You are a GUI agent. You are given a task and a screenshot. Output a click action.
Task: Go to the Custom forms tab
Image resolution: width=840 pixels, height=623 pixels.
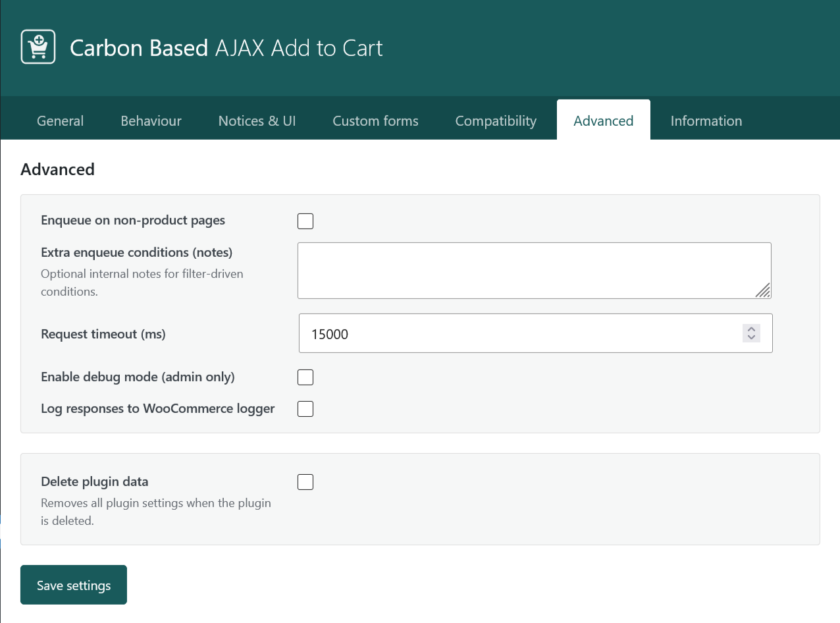pyautogui.click(x=375, y=121)
